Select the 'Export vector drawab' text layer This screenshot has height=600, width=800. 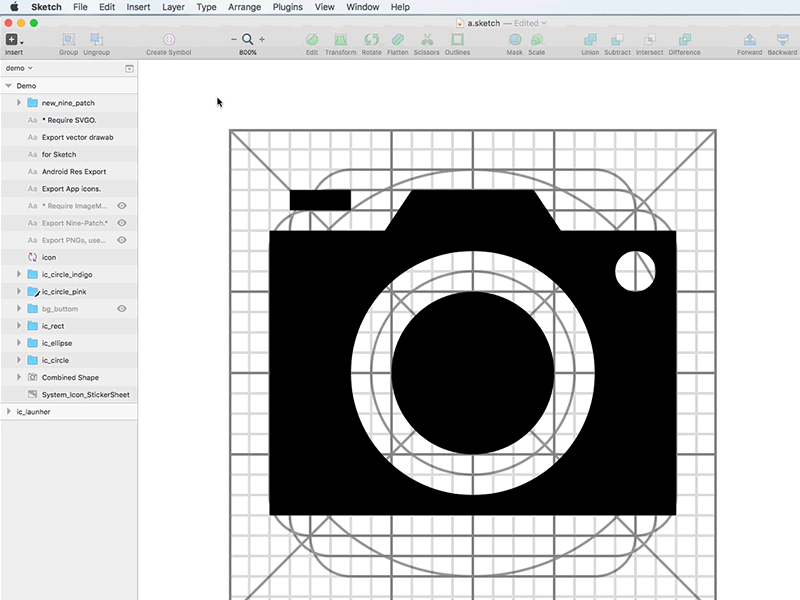(69, 137)
